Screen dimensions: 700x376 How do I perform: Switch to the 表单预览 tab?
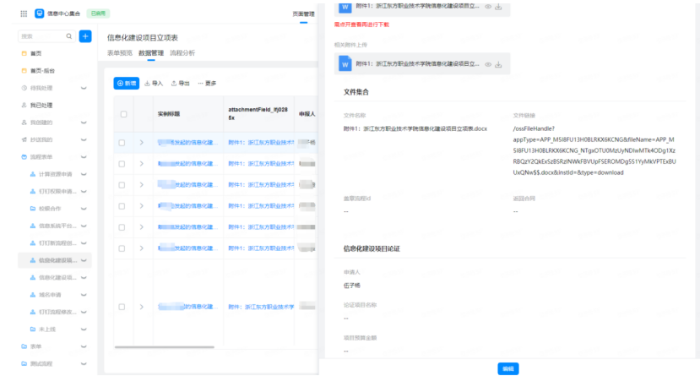click(x=120, y=53)
